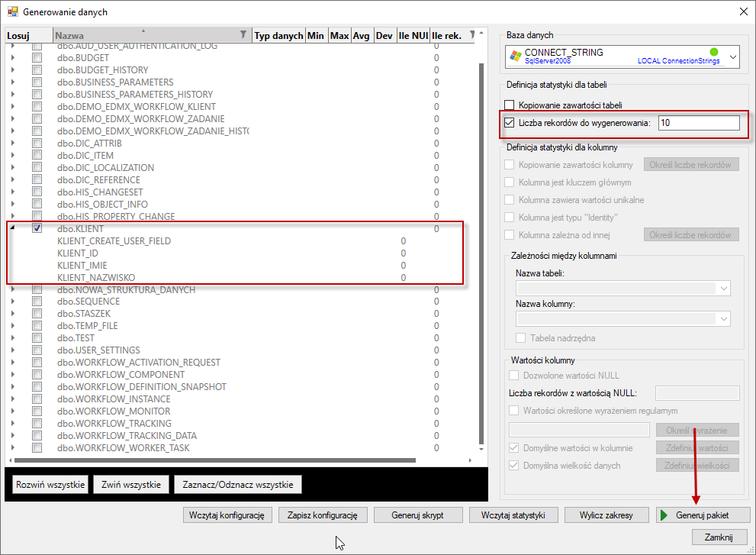Close the Generowanie danych window
Image resolution: width=756 pixels, height=555 pixels.
pos(744,11)
